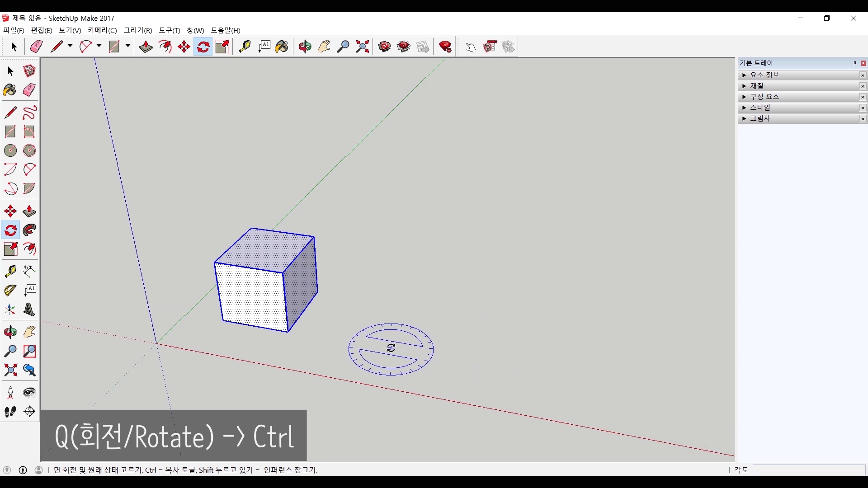Choose the Follow Me tool
Image resolution: width=868 pixels, height=488 pixels.
tap(29, 230)
